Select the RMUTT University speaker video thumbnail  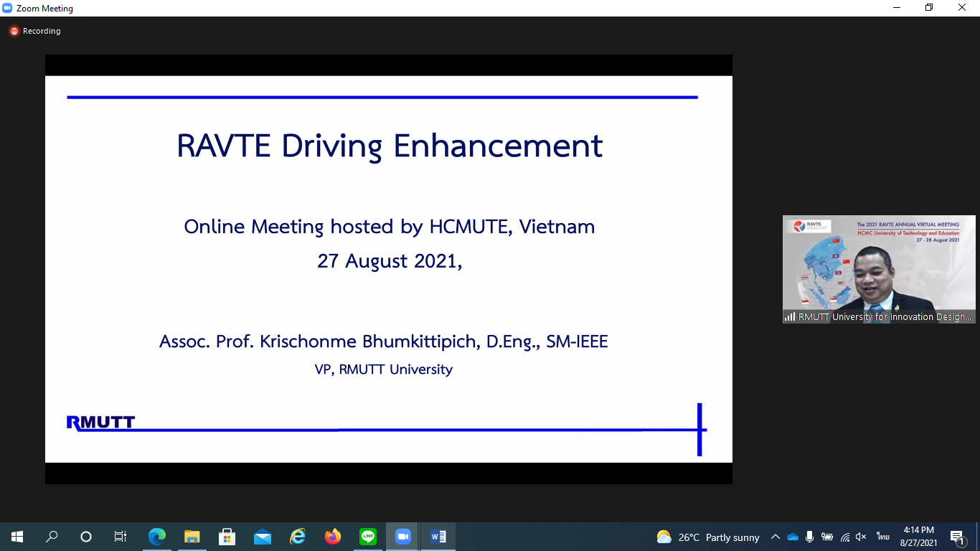pyautogui.click(x=879, y=269)
